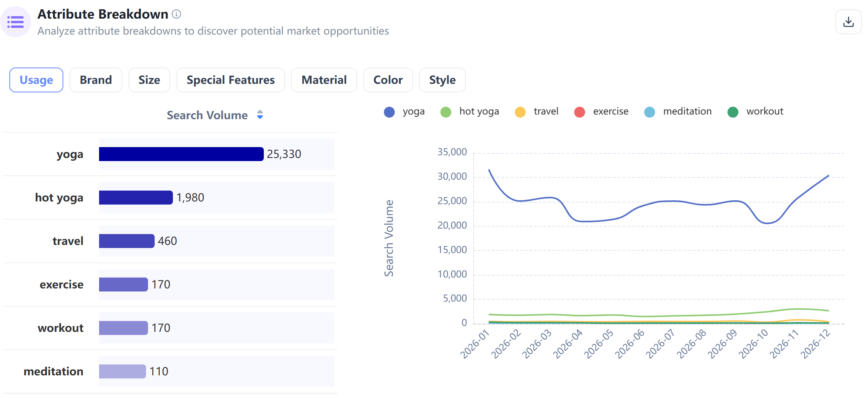This screenshot has width=868, height=399.
Task: Hide the workout legend series
Action: (755, 112)
